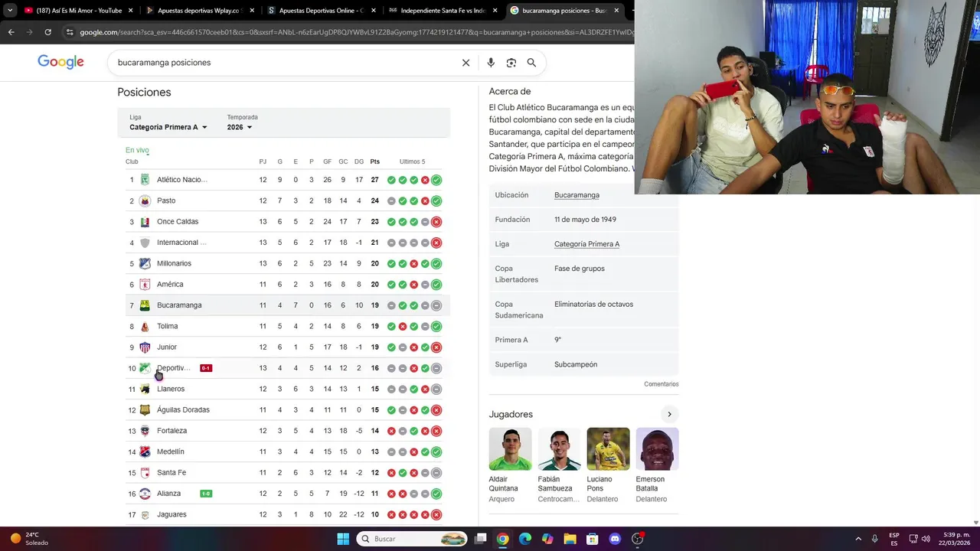Image resolution: width=980 pixels, height=551 pixels.
Task: Click the En vivo label
Action: click(x=137, y=150)
